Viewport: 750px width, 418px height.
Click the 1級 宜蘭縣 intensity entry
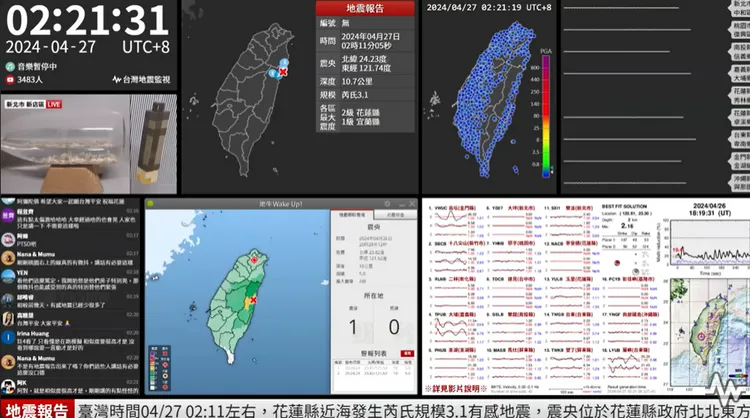360,122
